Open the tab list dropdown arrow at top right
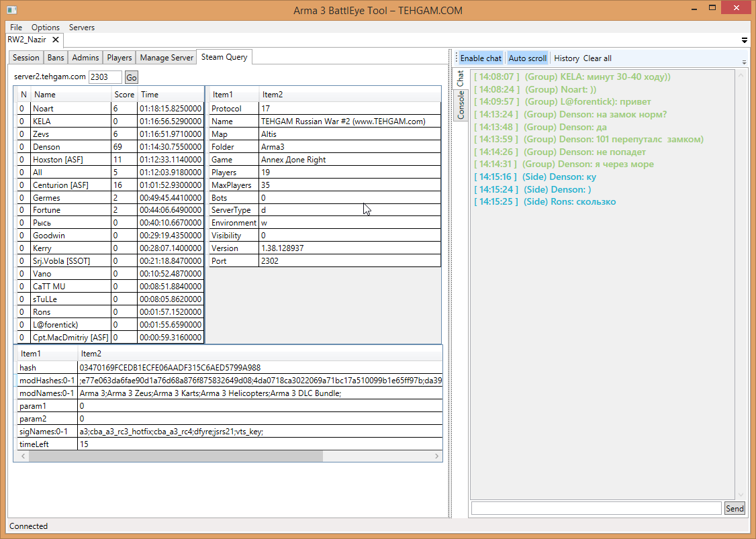This screenshot has width=756, height=539. pyautogui.click(x=745, y=40)
